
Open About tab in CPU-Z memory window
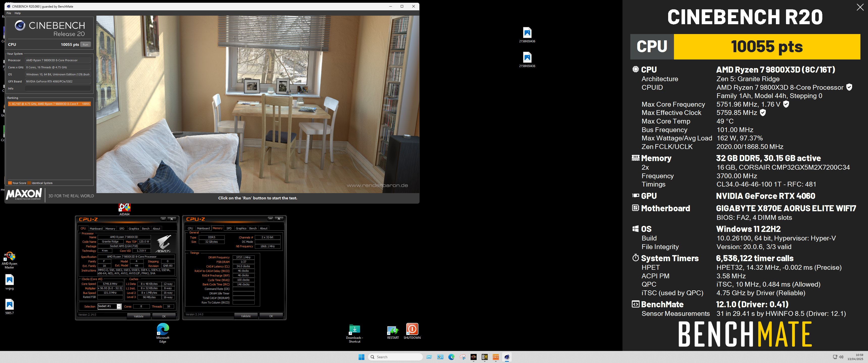[x=263, y=228]
